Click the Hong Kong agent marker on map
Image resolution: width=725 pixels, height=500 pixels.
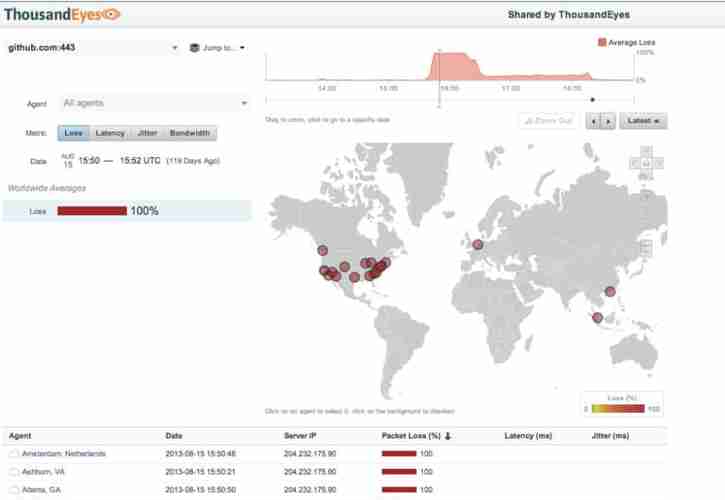point(610,291)
